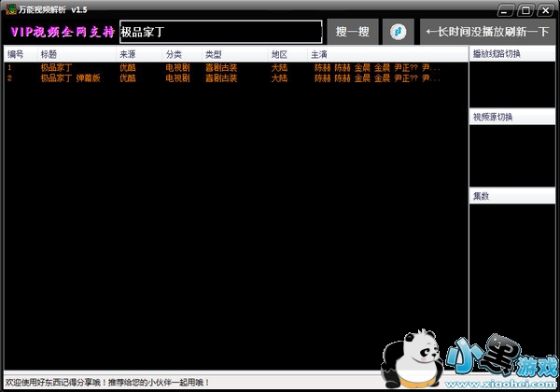Click the 搜一搜 search button
560x392 pixels.
pyautogui.click(x=353, y=32)
